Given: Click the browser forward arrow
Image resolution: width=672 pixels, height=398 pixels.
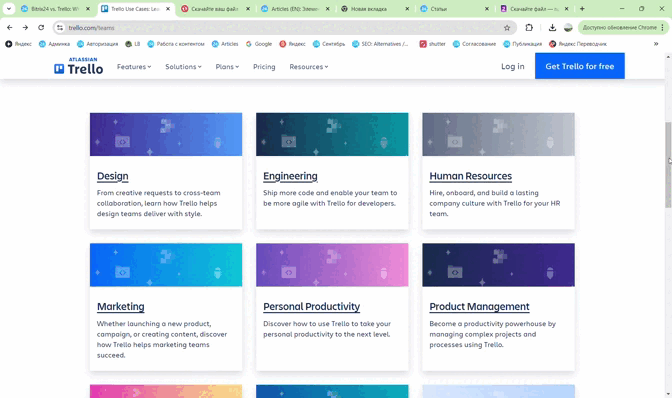Looking at the screenshot, I should point(25,27).
